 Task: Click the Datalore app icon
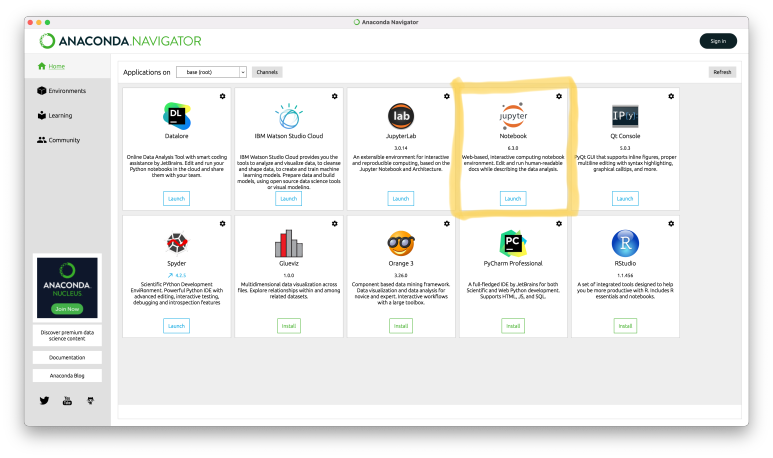pyautogui.click(x=176, y=115)
